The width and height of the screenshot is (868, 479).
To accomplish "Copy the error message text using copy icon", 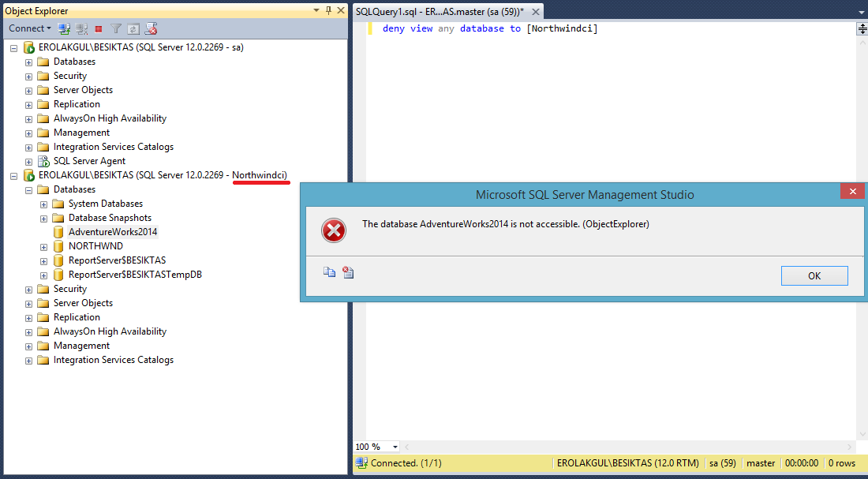I will click(x=330, y=272).
